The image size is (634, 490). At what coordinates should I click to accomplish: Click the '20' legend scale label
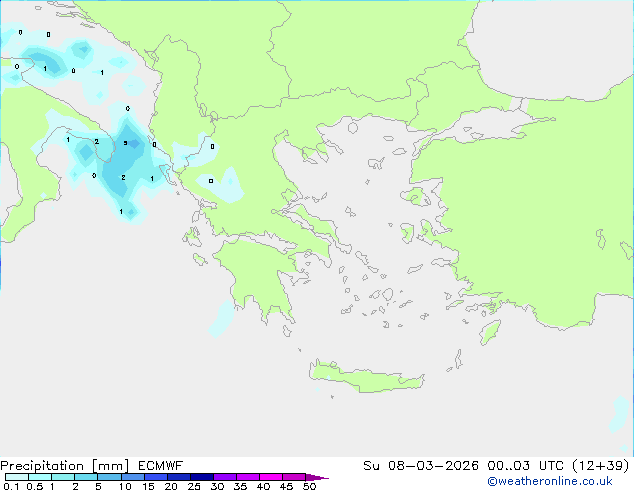(x=171, y=486)
